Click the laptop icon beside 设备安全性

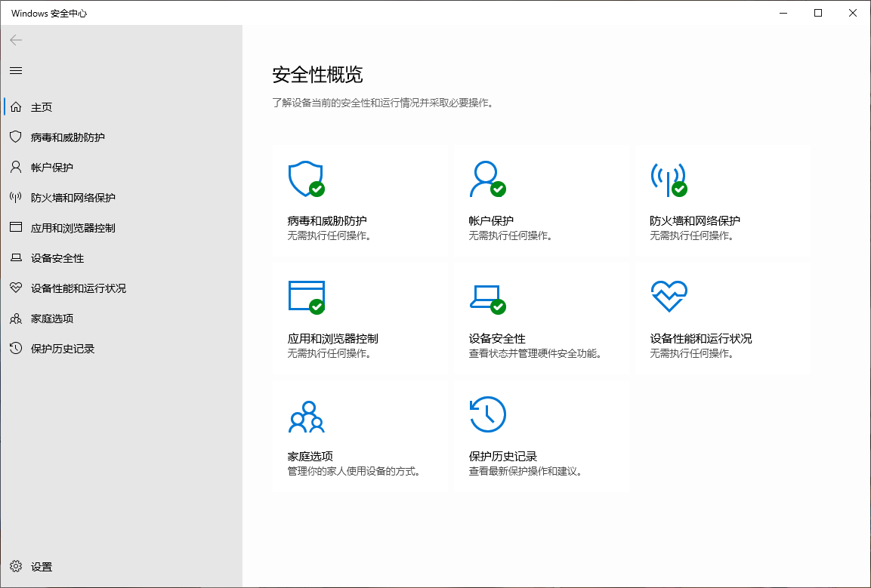[16, 257]
